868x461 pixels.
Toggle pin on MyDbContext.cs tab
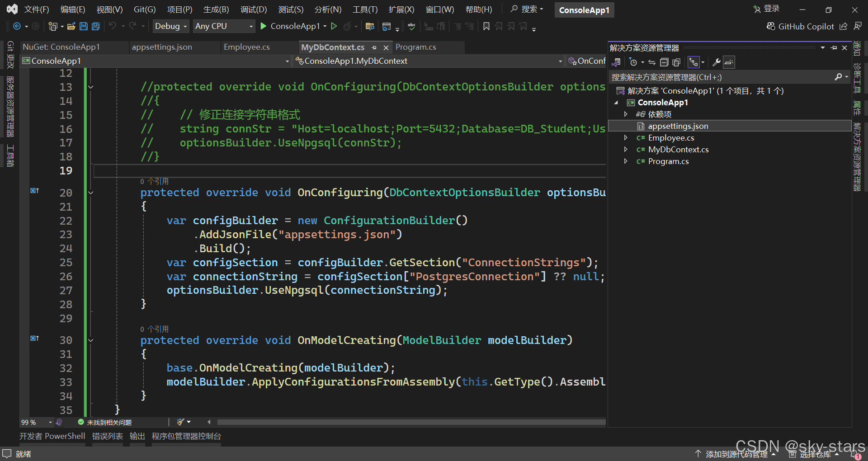[x=374, y=47]
